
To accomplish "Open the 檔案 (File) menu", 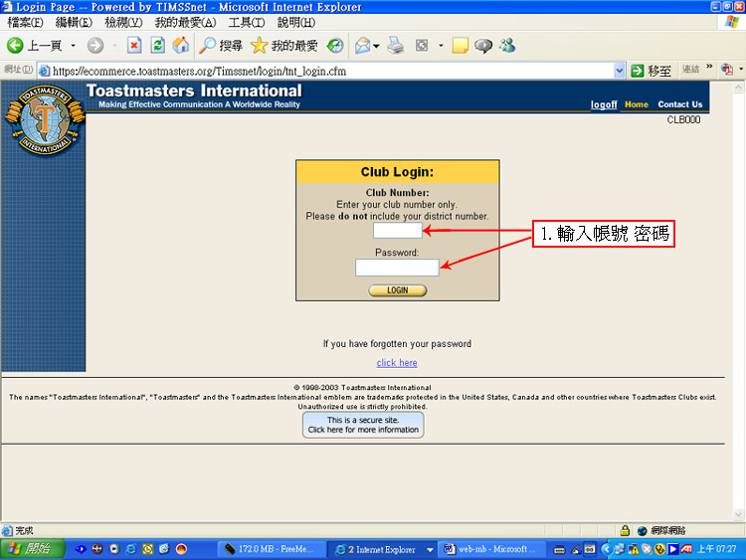I will tap(25, 22).
